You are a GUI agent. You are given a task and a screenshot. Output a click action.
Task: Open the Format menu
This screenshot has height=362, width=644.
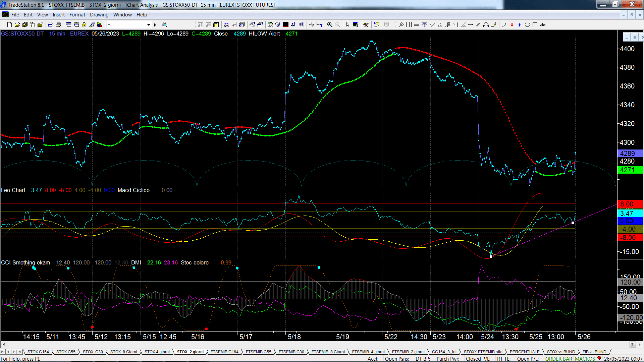(77, 14)
